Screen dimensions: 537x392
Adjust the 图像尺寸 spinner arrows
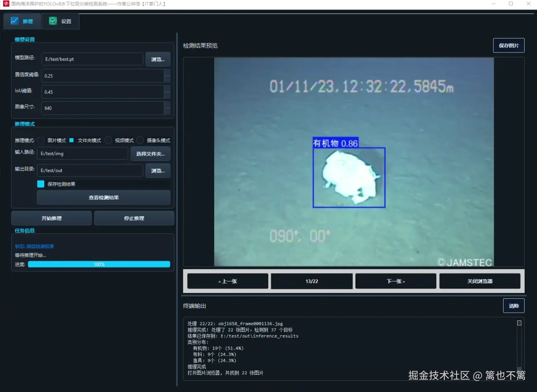point(167,108)
